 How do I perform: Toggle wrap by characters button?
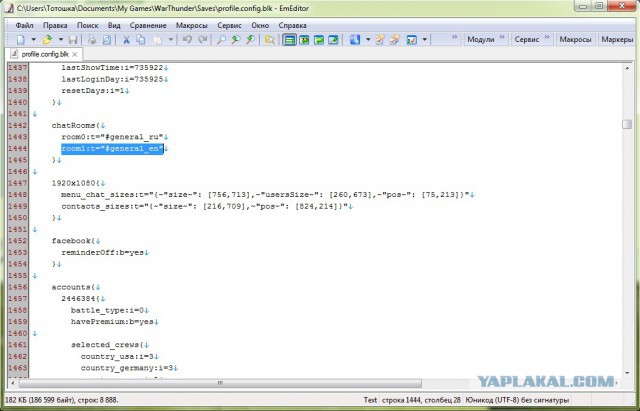point(304,40)
